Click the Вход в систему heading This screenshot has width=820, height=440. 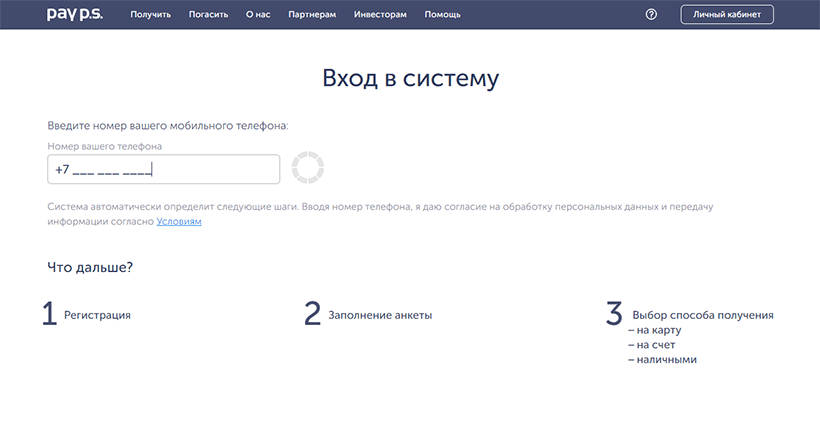point(411,78)
